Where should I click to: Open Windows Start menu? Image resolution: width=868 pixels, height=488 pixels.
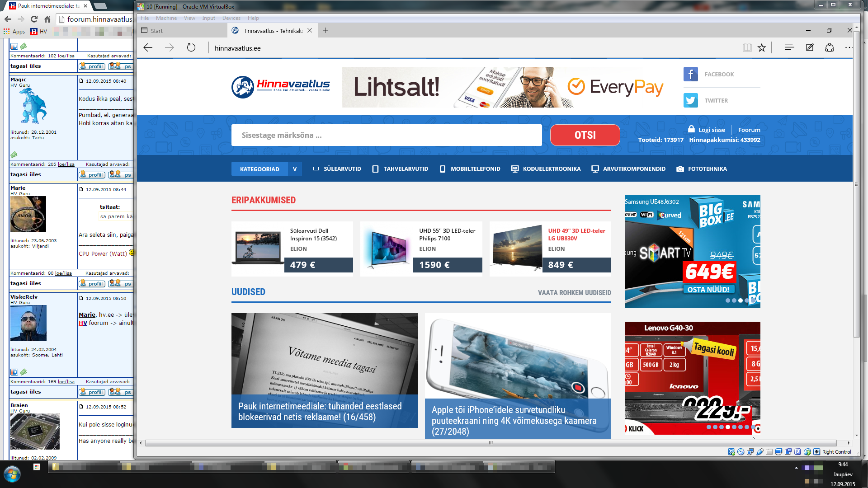coord(12,474)
